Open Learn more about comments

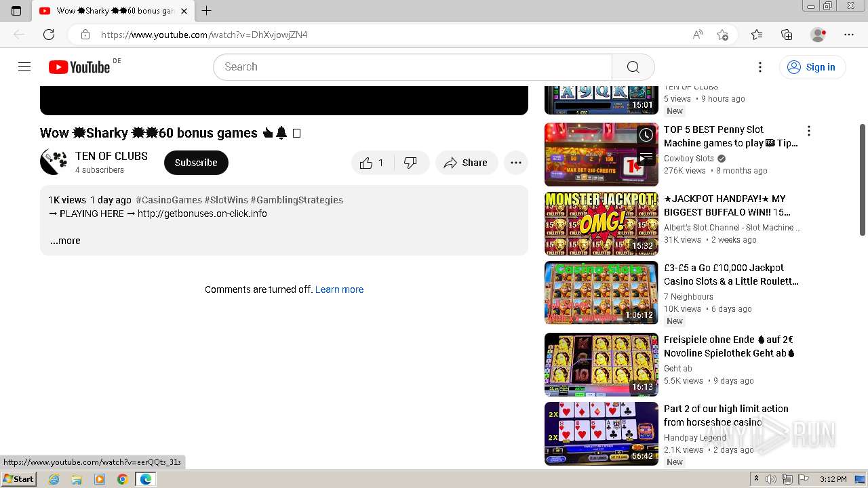tap(339, 289)
